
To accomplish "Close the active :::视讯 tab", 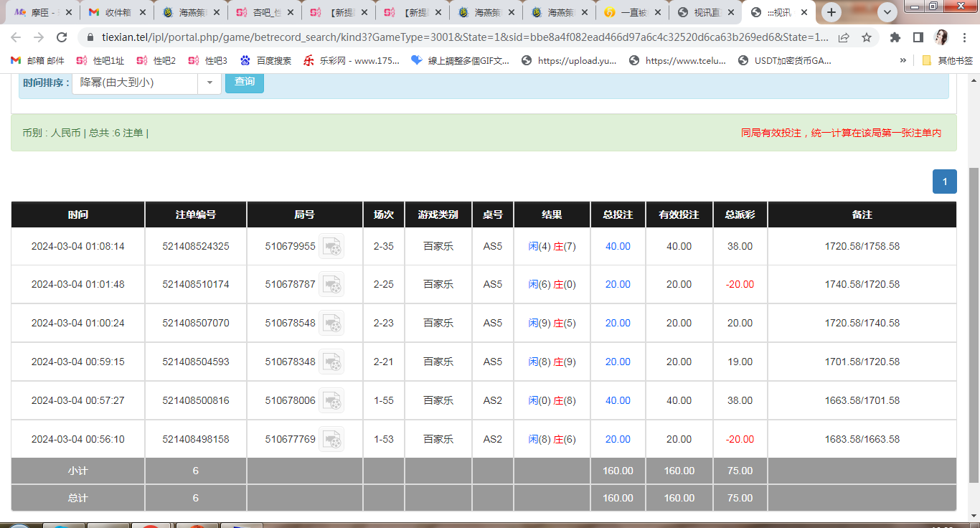I will [804, 12].
